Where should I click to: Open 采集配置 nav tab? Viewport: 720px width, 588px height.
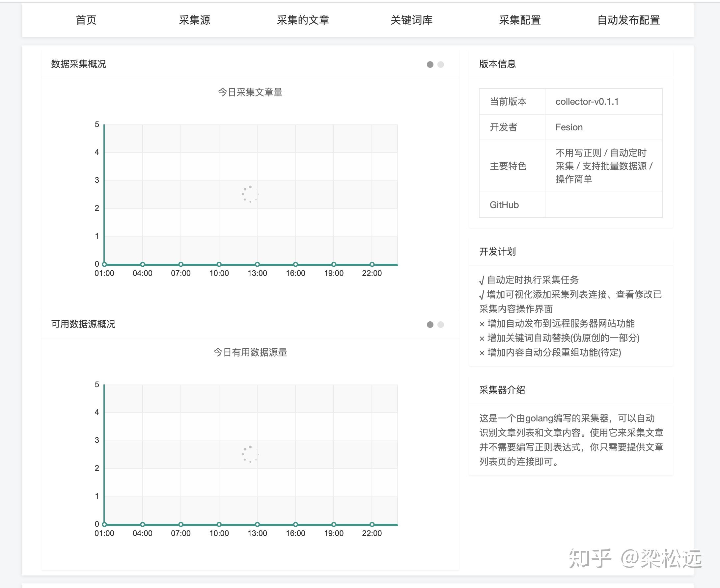coord(520,20)
